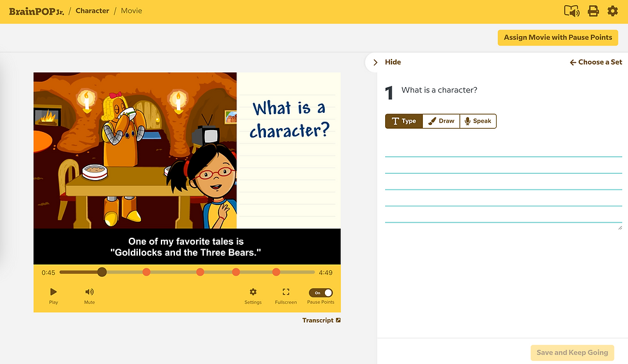Click the 0:45 elapsed time label
628x364 pixels.
[49, 273]
